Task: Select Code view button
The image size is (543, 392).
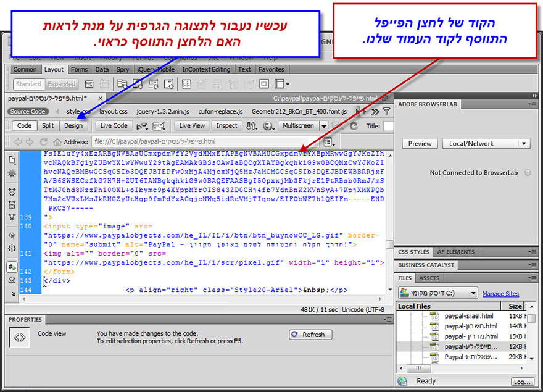Action: coord(24,126)
